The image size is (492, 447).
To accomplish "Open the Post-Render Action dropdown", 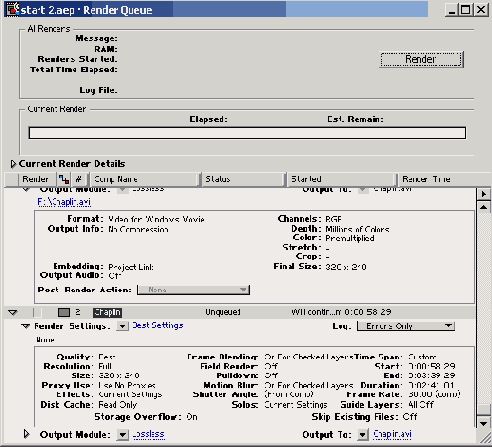I will (193, 290).
